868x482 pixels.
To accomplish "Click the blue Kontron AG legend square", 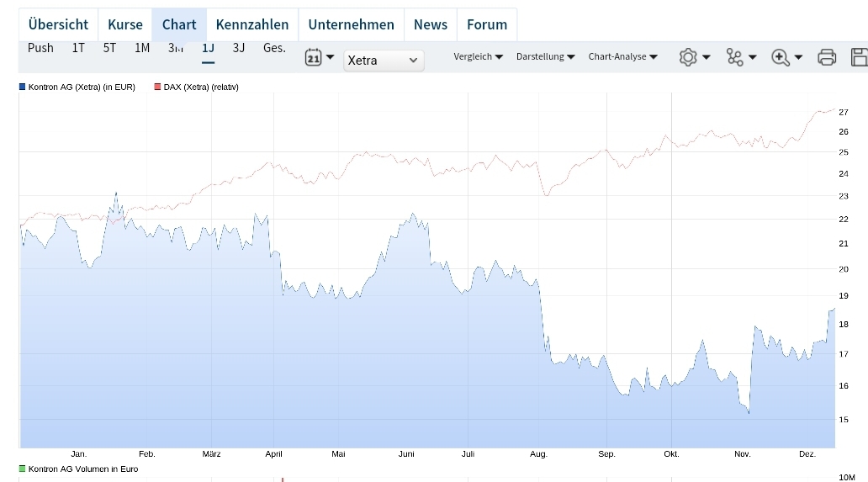I will click(22, 87).
